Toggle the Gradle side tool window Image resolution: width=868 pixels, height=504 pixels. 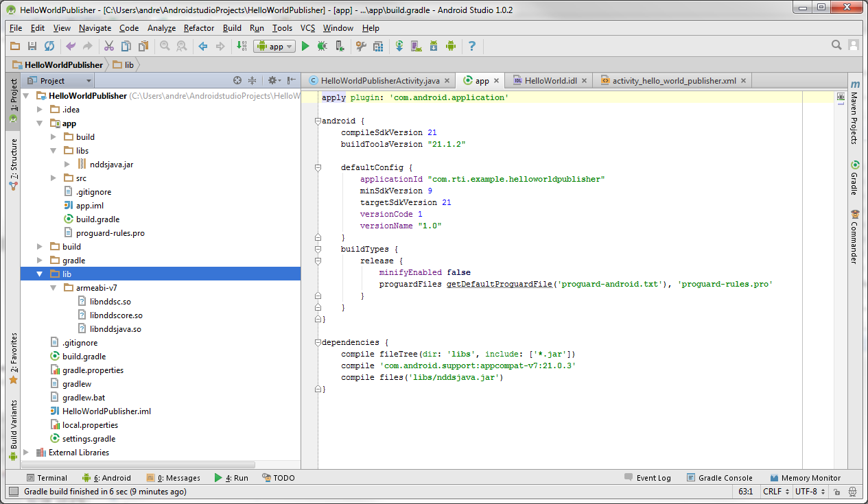[x=854, y=178]
